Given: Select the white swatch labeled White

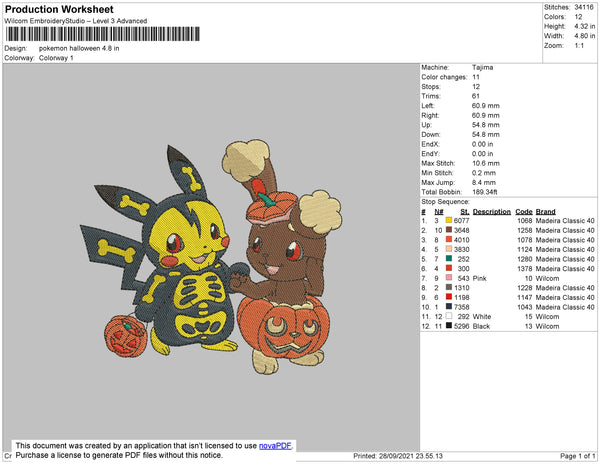Looking at the screenshot, I should [449, 316].
